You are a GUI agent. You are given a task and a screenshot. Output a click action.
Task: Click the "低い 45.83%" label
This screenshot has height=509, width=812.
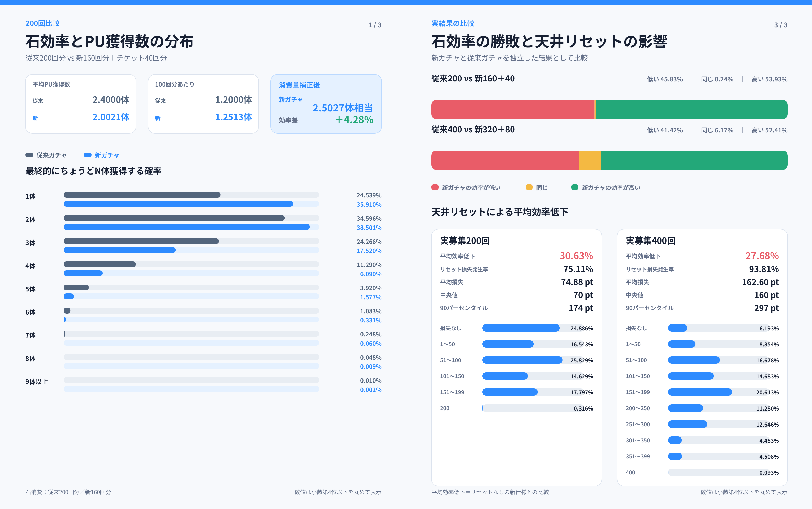[x=665, y=79]
